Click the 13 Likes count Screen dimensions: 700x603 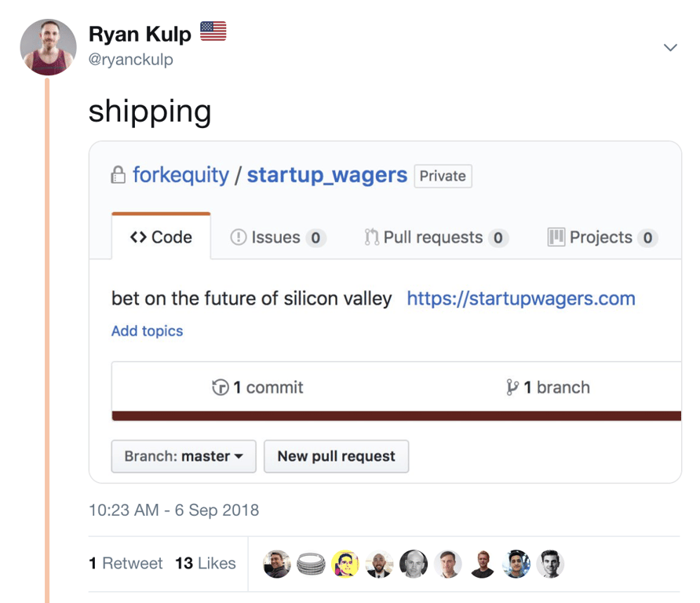pyautogui.click(x=205, y=563)
